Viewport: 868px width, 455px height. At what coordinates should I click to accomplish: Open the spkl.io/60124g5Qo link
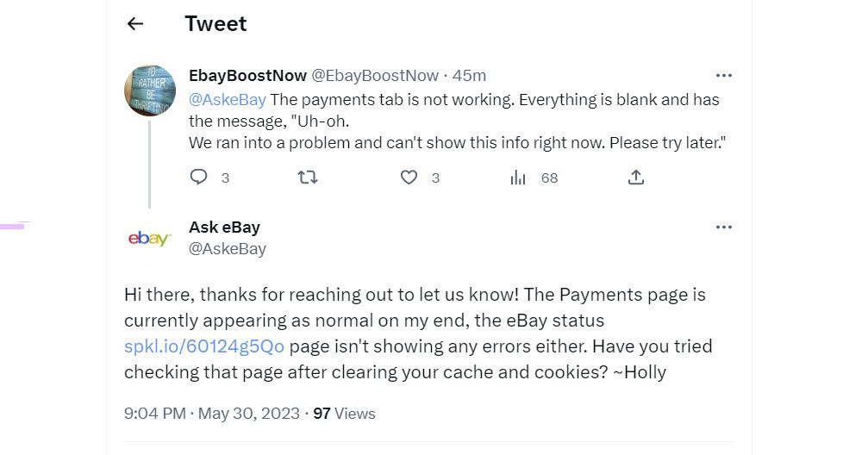point(204,347)
